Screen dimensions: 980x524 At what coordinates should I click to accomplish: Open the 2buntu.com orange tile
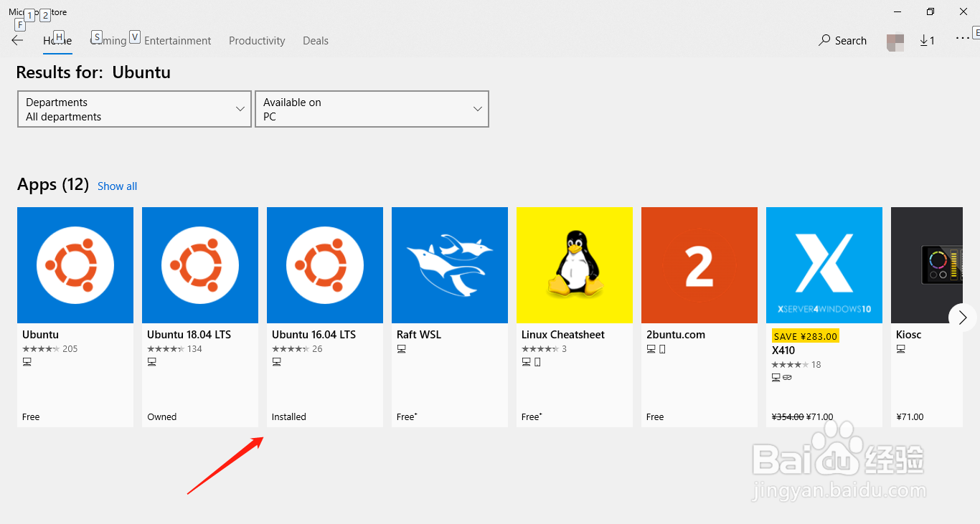click(x=699, y=265)
